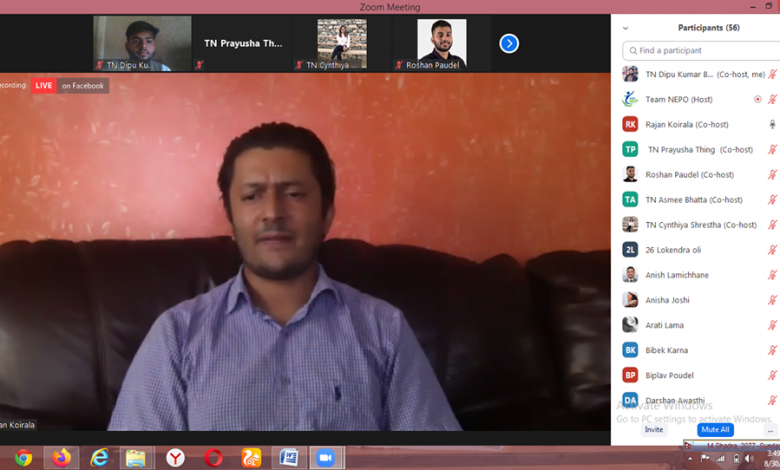Click the Mute All button
Viewport: 780px width, 470px height.
[716, 429]
